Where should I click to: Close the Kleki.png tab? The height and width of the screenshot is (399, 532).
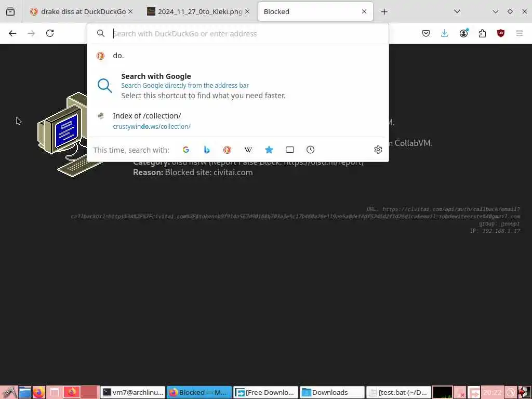tap(247, 11)
